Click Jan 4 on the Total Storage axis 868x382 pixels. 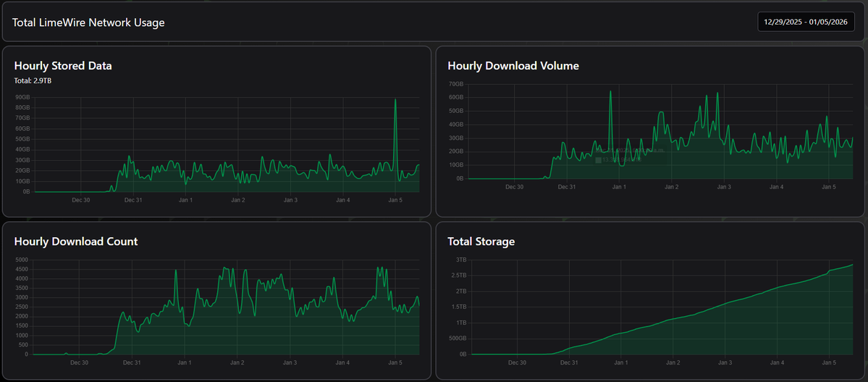[x=778, y=362]
